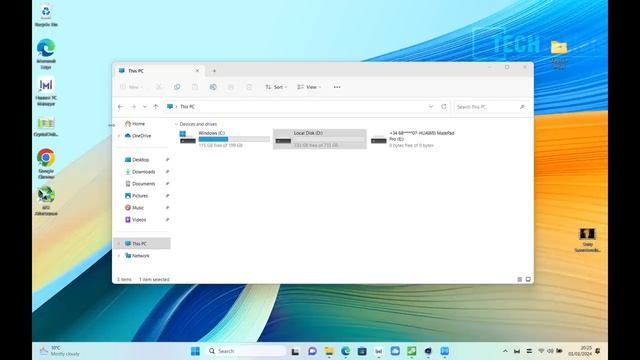The height and width of the screenshot is (360, 640).
Task: Click the Cut scissors icon in toolbar
Action: click(x=159, y=87)
